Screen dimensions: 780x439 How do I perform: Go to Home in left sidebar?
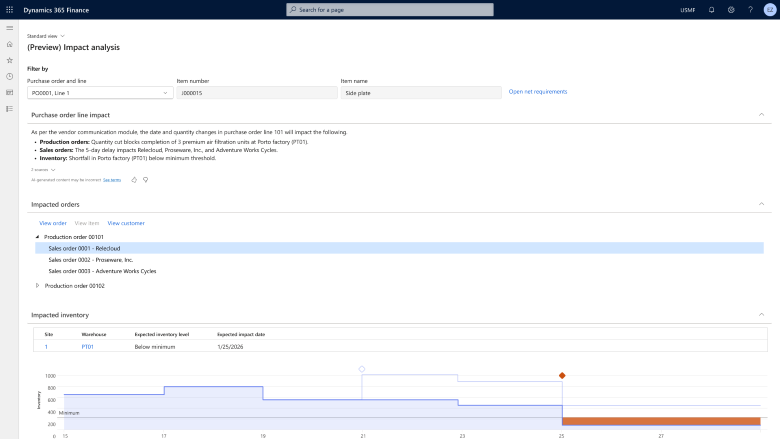(9, 44)
